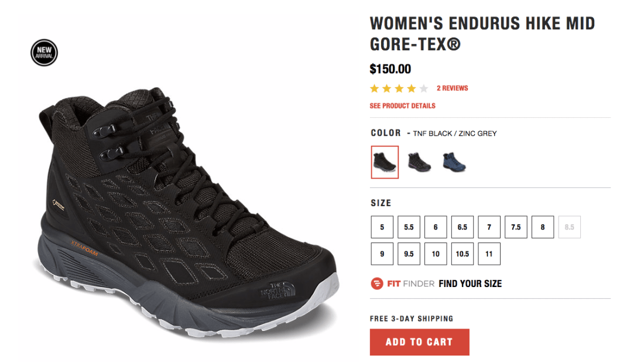
Task: Pick size 11
Action: tap(489, 254)
